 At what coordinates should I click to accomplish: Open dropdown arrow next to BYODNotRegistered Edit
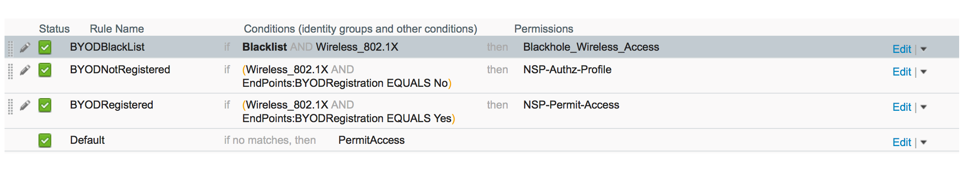(x=923, y=72)
